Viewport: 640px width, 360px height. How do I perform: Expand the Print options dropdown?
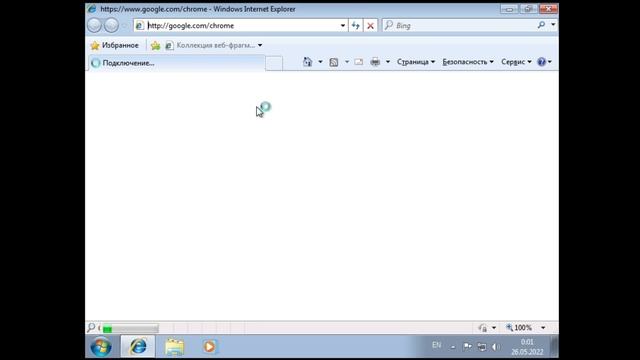pos(388,62)
